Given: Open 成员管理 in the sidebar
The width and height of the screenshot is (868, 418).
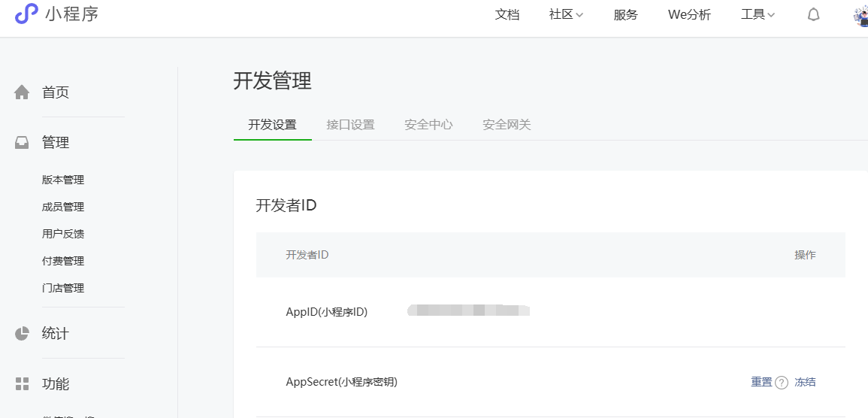Looking at the screenshot, I should [x=63, y=207].
